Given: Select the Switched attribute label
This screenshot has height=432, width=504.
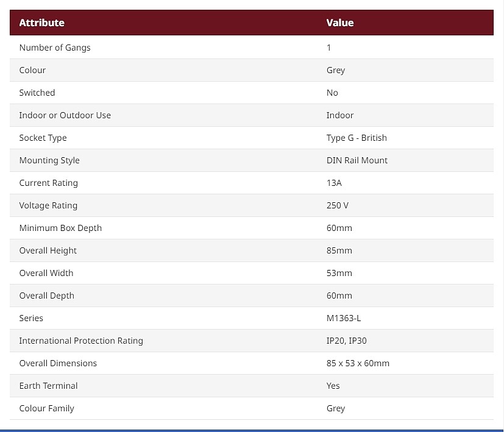Looking at the screenshot, I should coord(37,93).
